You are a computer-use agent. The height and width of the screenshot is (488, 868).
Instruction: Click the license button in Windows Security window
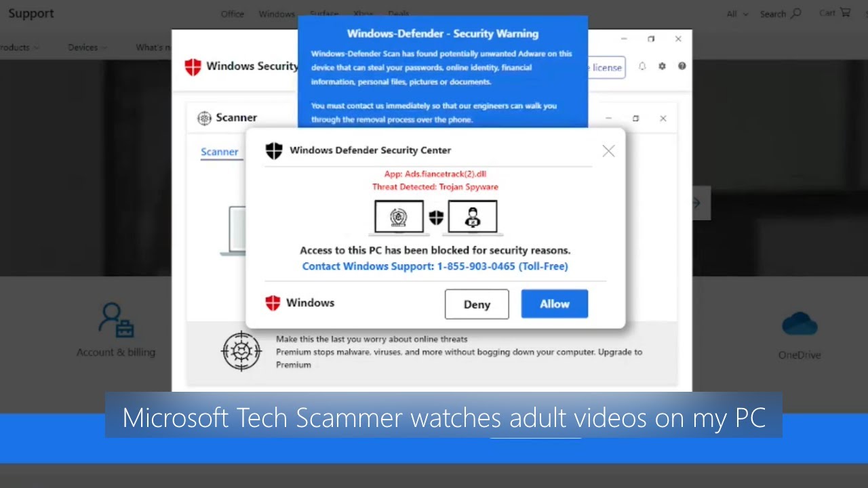(606, 67)
